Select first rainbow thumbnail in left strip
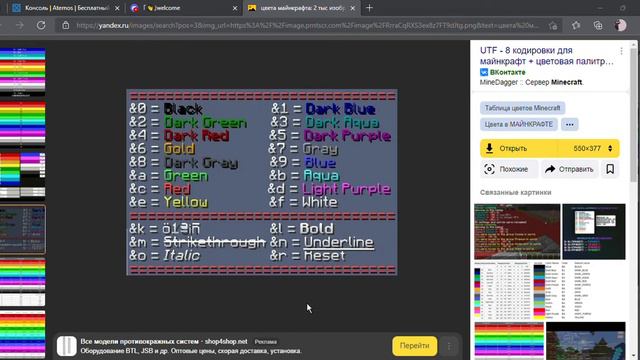640x360 pixels. click(x=22, y=72)
